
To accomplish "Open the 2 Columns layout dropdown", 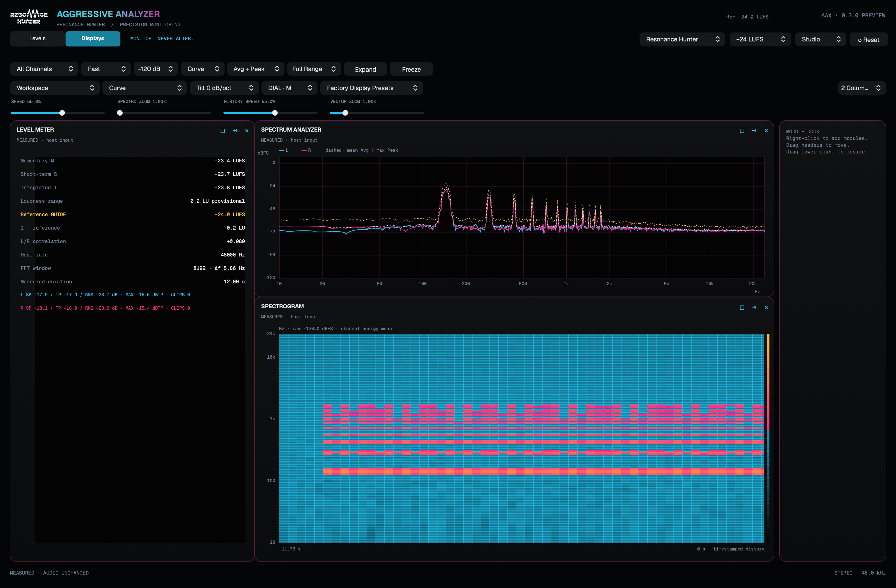I will (862, 88).
